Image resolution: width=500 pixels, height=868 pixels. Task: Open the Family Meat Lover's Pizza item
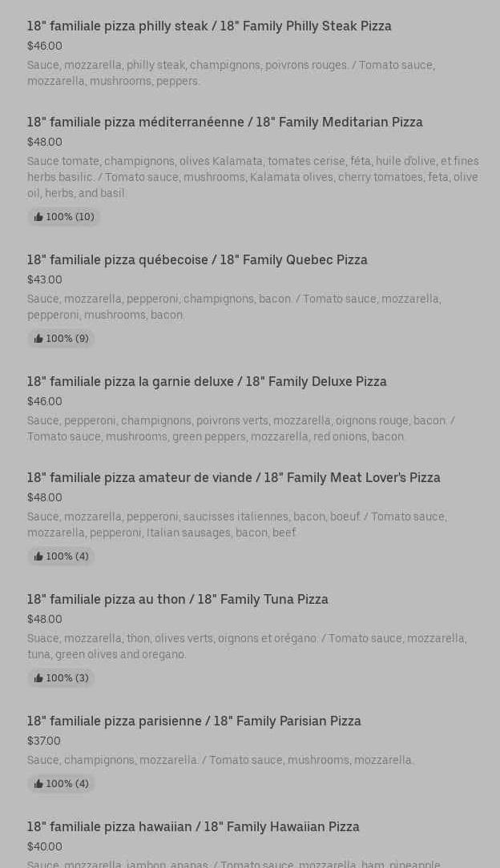click(233, 478)
